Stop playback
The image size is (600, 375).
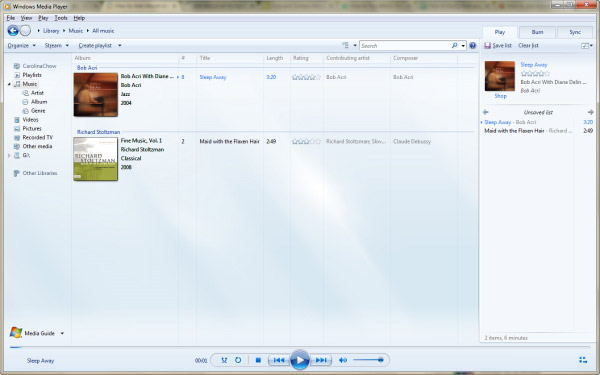pyautogui.click(x=258, y=360)
